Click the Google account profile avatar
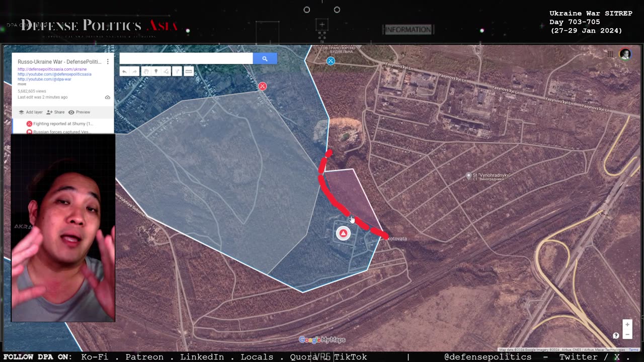644x362 pixels. tap(625, 54)
